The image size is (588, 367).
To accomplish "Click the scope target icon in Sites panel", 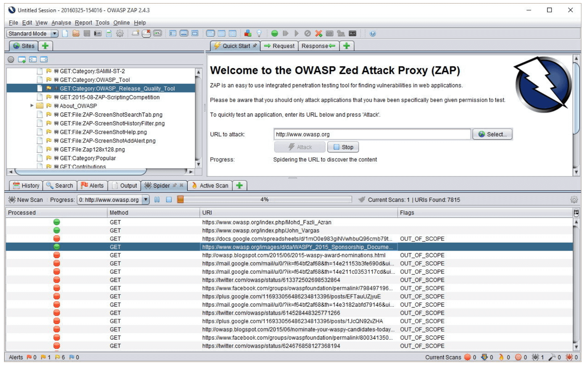I will click(11, 60).
